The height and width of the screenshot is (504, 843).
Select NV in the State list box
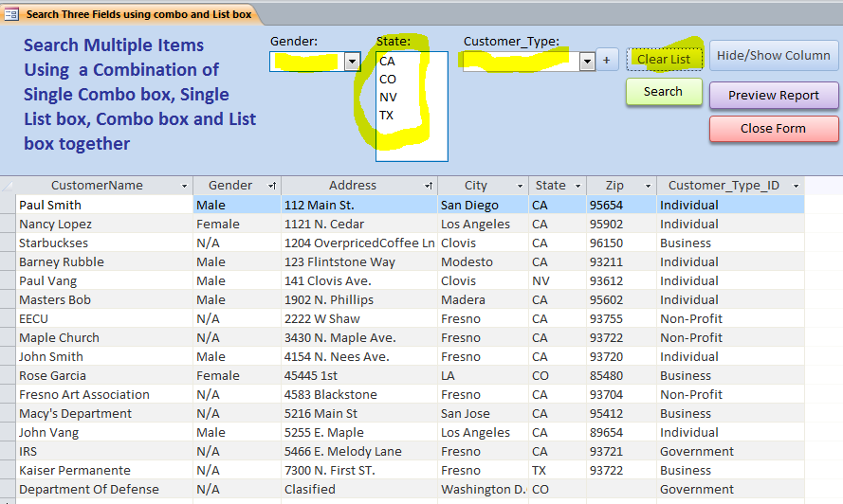coord(412,98)
